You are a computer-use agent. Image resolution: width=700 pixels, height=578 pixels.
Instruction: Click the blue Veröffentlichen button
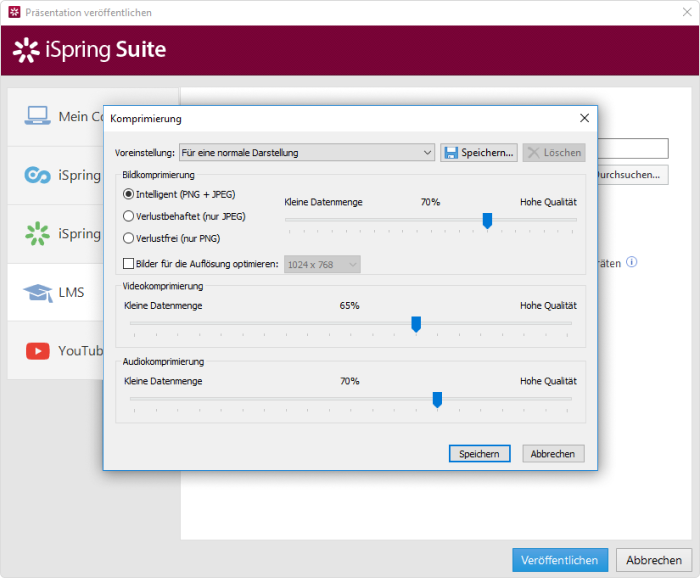pos(560,560)
